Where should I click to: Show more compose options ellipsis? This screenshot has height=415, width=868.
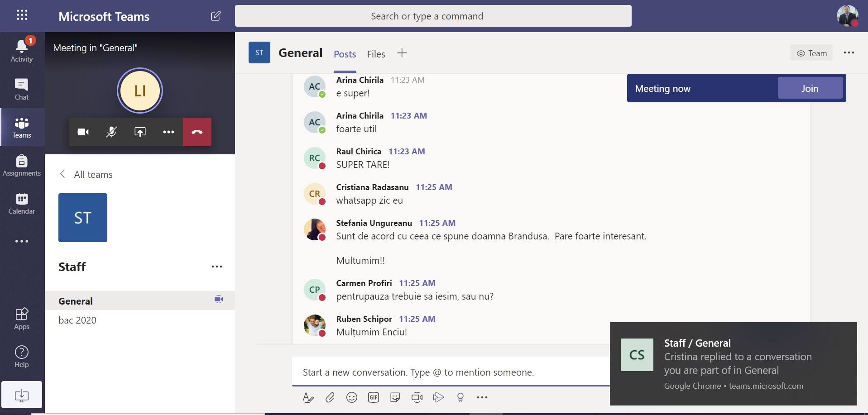[x=482, y=397]
